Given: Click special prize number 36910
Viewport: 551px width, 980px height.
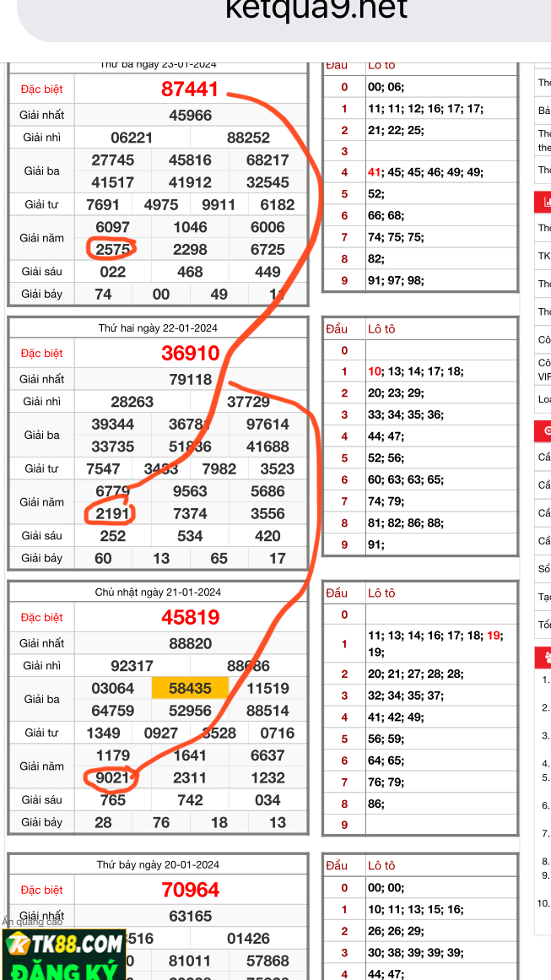Looking at the screenshot, I should coord(190,353).
